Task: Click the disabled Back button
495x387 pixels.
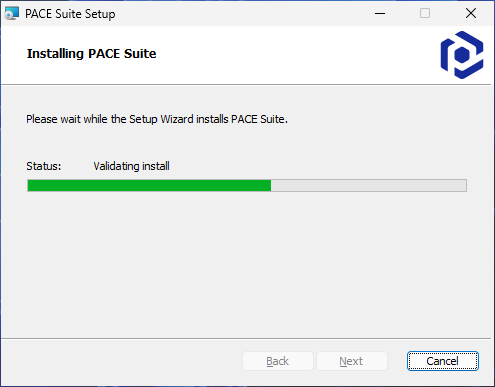Action: tap(278, 361)
